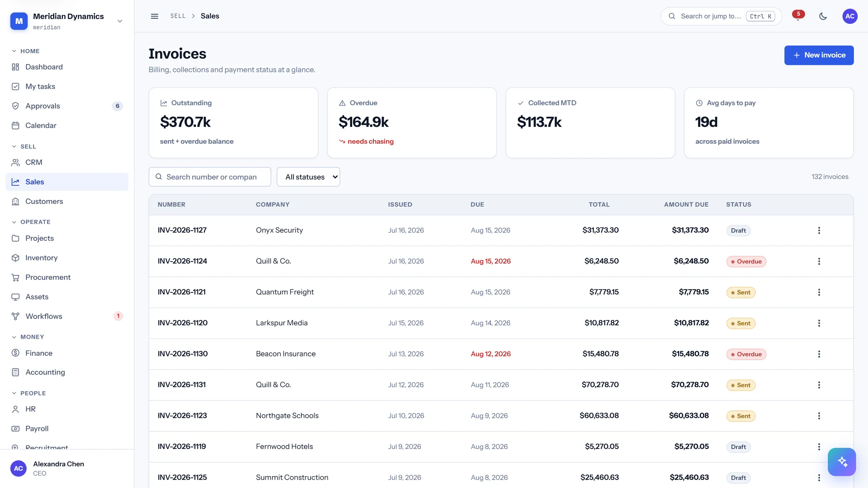Collapse the HOME section
The width and height of the screenshot is (868, 488).
[x=26, y=51]
